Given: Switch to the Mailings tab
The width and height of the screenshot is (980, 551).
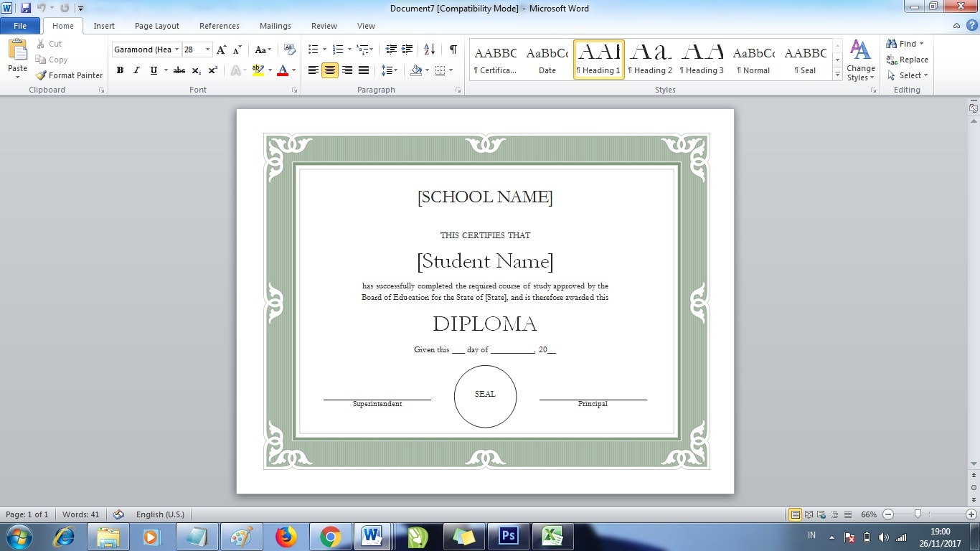Looking at the screenshot, I should coord(275,26).
